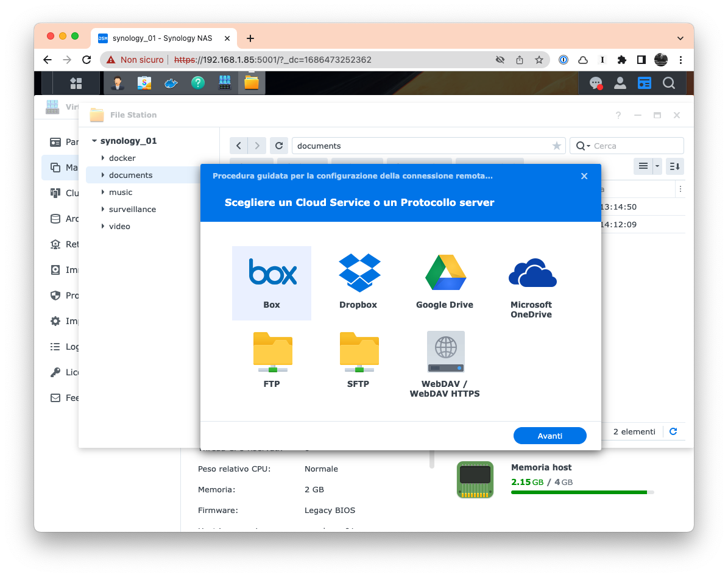
Task: Switch to File Station folder taskbar icon
Action: click(x=252, y=83)
